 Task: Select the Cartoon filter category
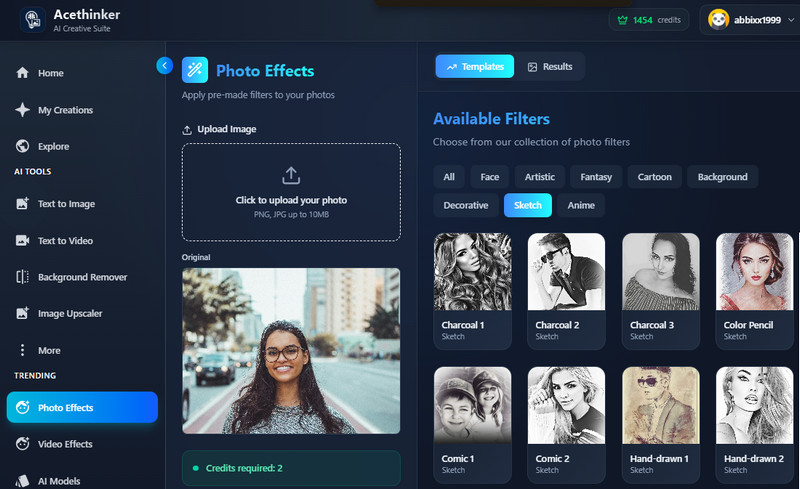pyautogui.click(x=655, y=177)
